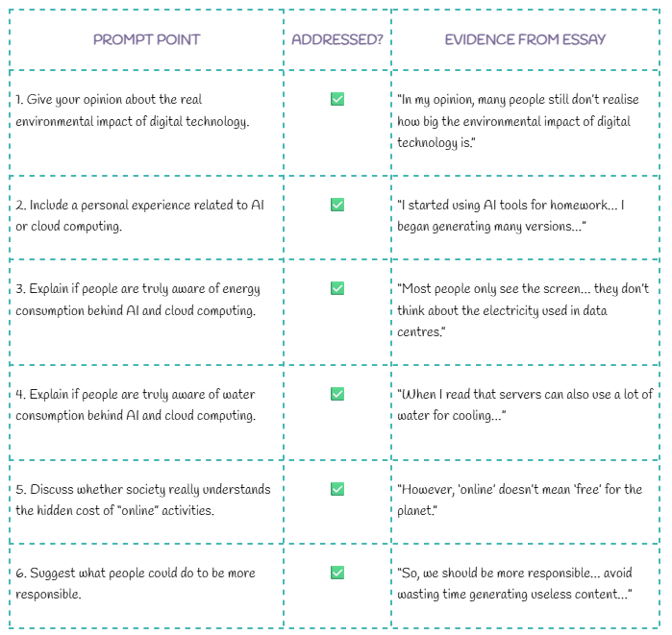Click prompt point 2 about personal experience
The image size is (672, 635).
coord(139,215)
